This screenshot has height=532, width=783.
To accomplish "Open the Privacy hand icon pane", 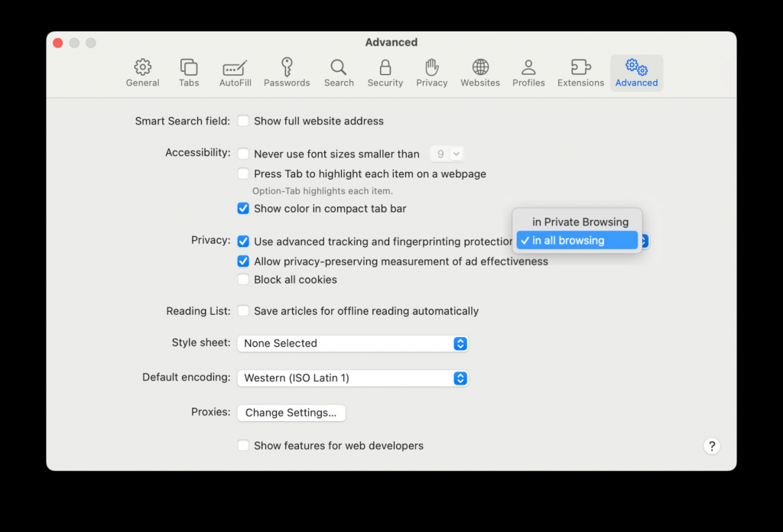I will pos(432,73).
